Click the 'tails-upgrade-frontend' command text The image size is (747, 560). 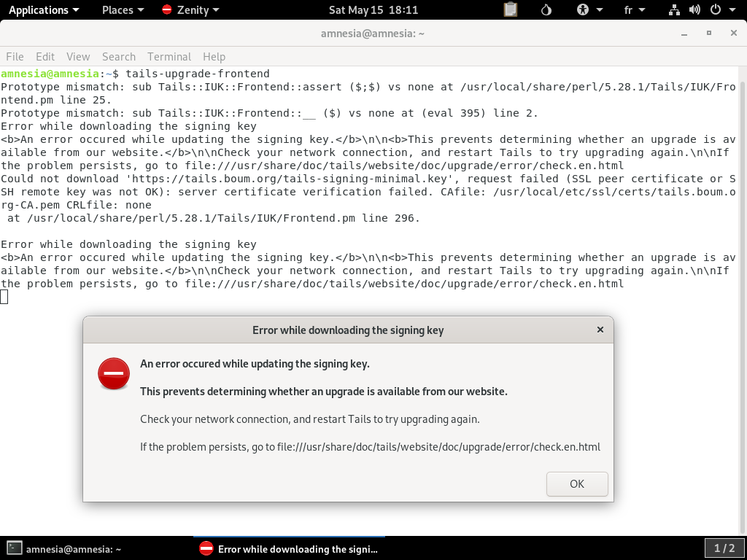click(x=198, y=74)
